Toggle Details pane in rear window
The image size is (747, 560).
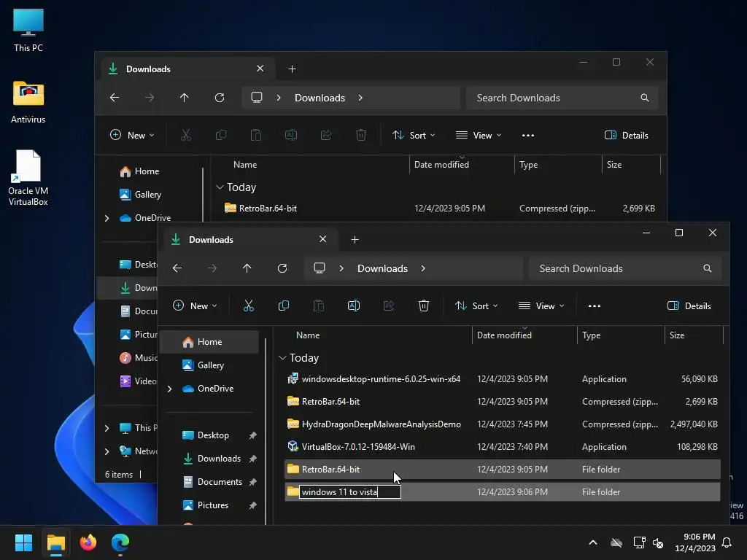click(627, 135)
